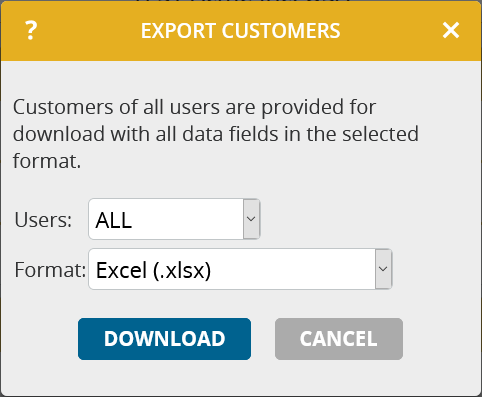This screenshot has width=482, height=397.
Task: Select the EXPORT CUSTOMERS title text
Action: coord(240,31)
